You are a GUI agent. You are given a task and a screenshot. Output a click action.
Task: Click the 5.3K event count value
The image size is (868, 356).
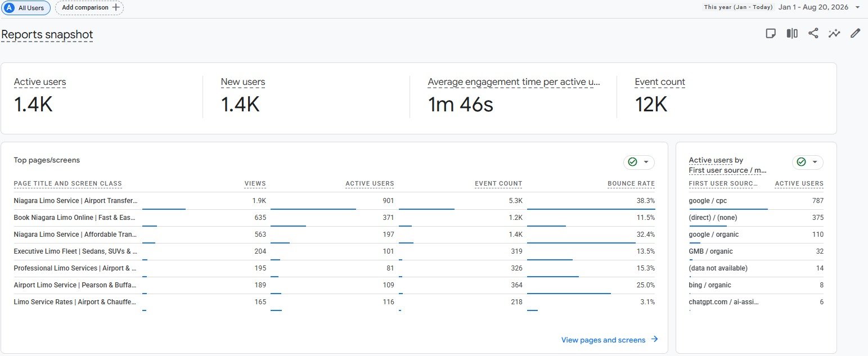coord(515,201)
